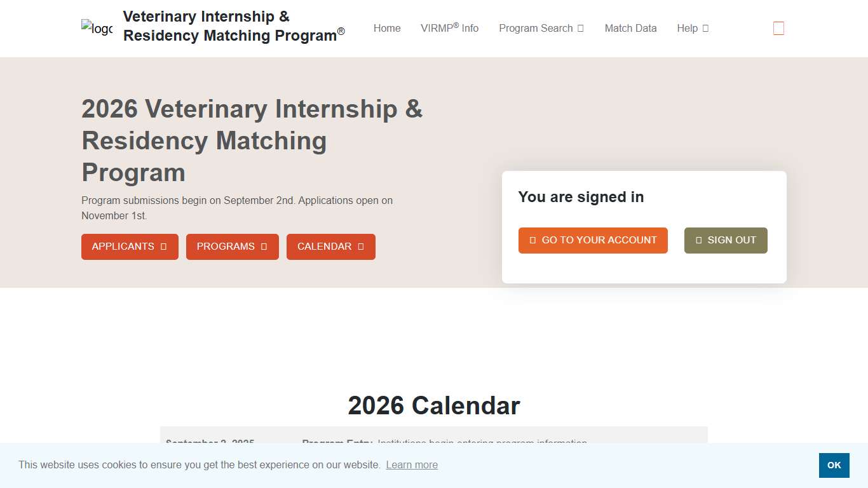Follow the Learn more cookie link
Image resolution: width=868 pixels, height=488 pixels.
(412, 465)
